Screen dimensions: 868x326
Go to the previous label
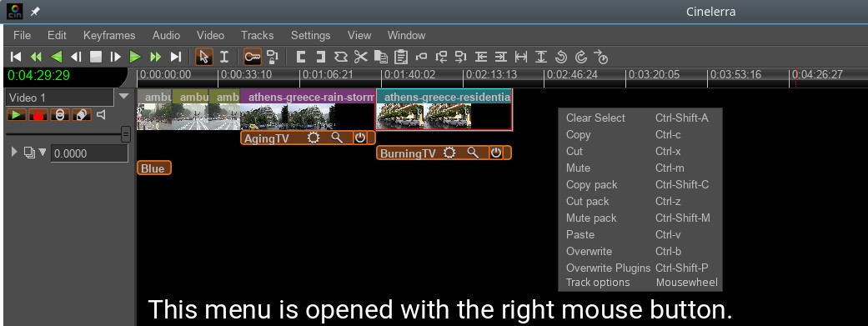(x=441, y=57)
